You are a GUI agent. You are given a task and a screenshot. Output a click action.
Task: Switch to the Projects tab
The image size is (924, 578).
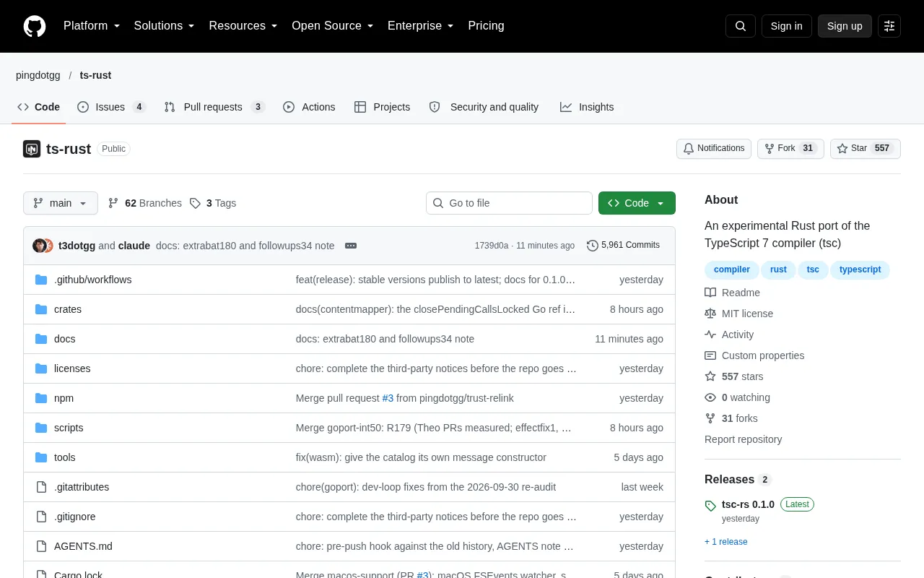382,107
